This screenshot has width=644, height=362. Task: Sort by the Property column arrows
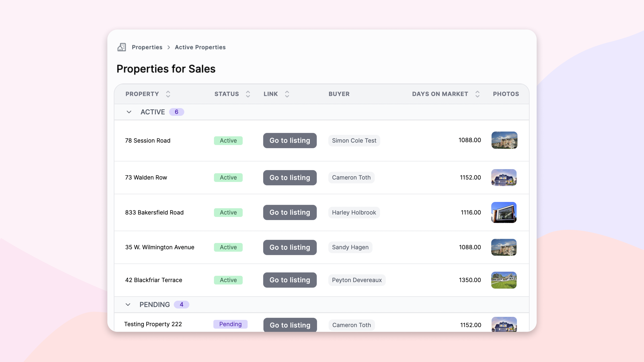(x=168, y=94)
